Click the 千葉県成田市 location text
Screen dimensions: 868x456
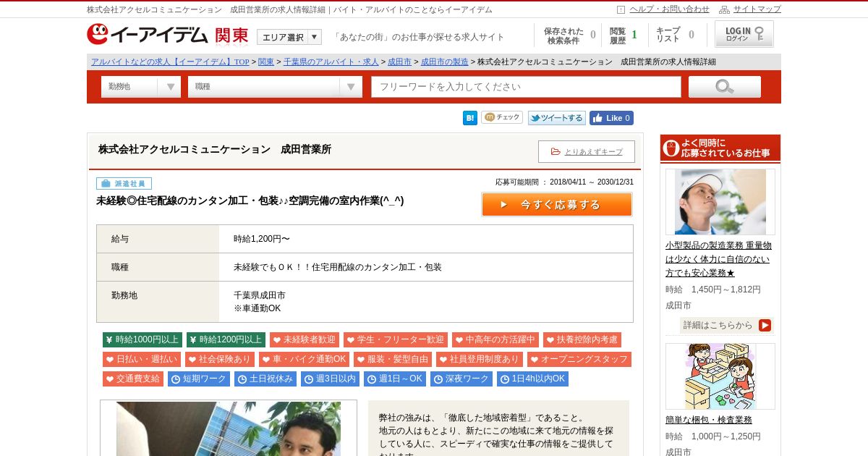click(260, 295)
